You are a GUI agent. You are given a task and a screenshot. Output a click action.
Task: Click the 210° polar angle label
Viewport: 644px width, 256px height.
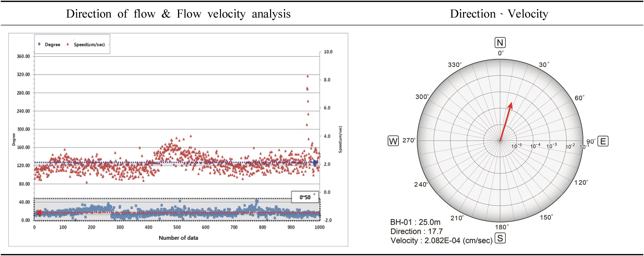pyautogui.click(x=457, y=218)
